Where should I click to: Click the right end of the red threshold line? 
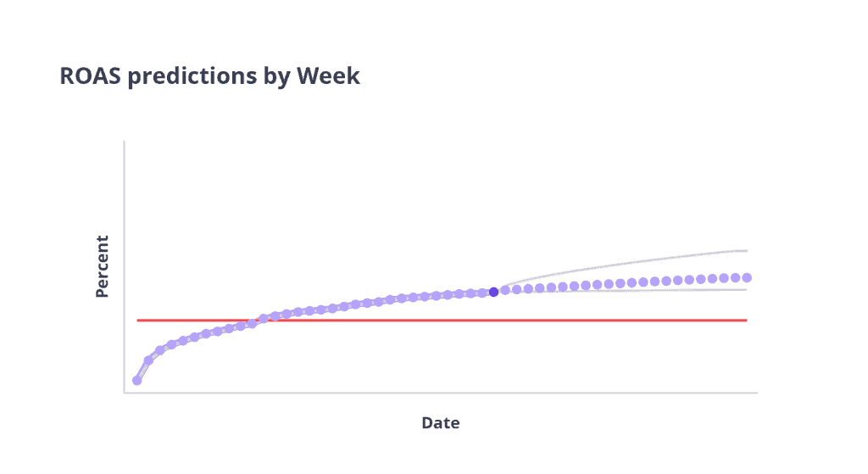click(744, 321)
